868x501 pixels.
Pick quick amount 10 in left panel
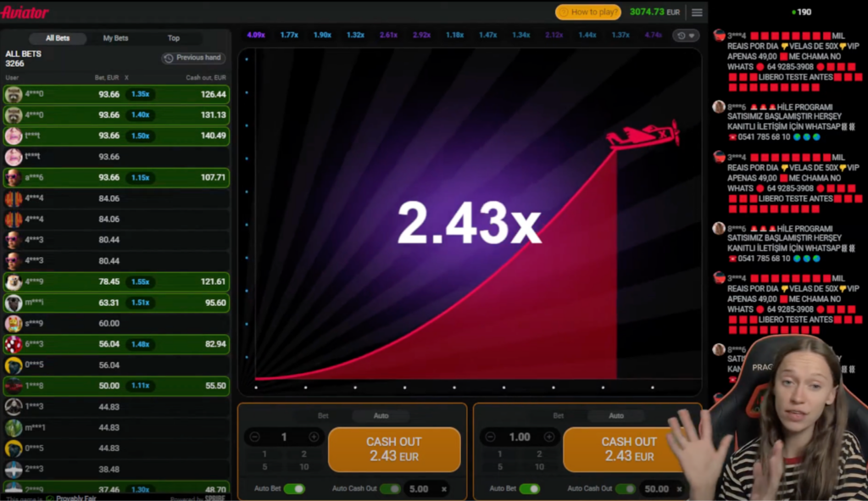click(304, 467)
